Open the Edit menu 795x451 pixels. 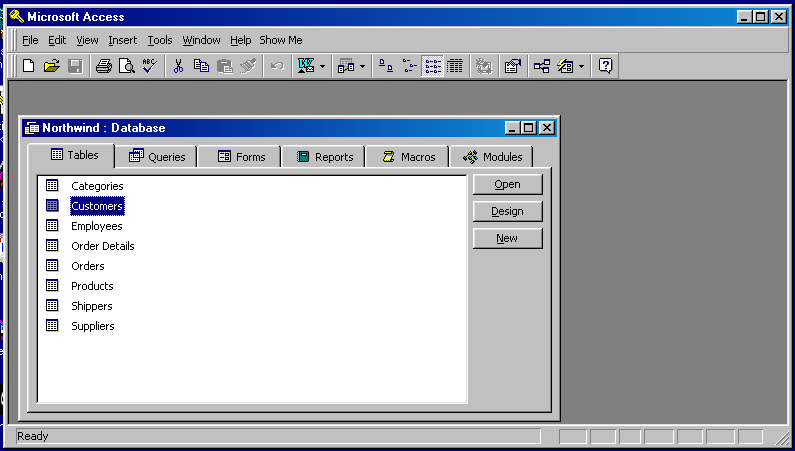[x=57, y=40]
